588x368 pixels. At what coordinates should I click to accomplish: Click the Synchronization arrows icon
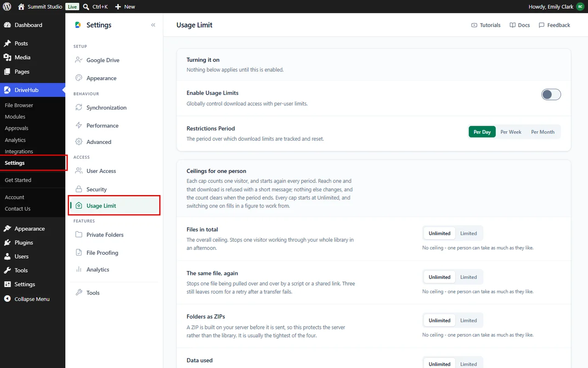pyautogui.click(x=79, y=107)
